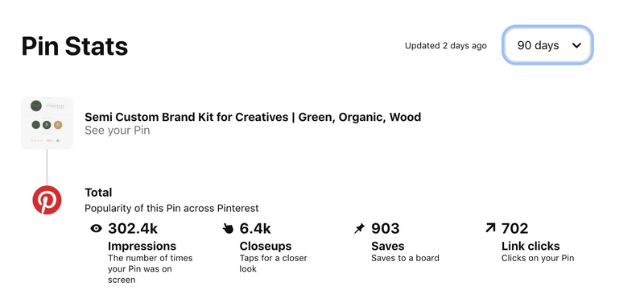Click the arrow icon beside Link clicks
The width and height of the screenshot is (644, 295).
coord(490,228)
